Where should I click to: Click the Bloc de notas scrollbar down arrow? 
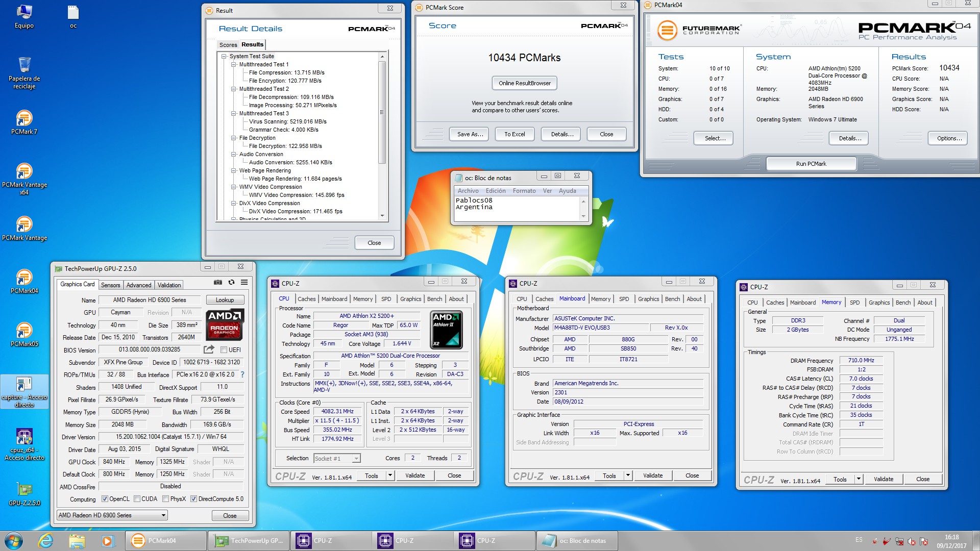coord(583,216)
